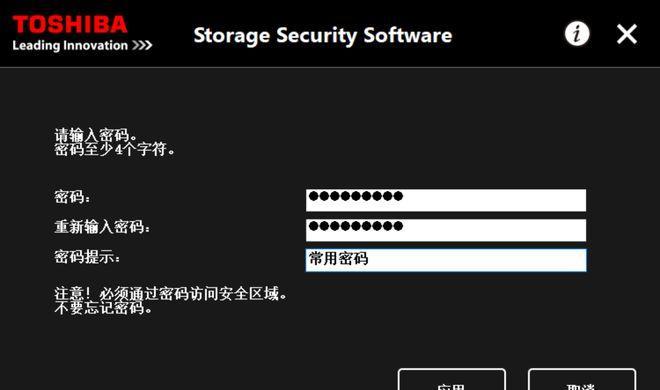Click the red TOSHIBA logo

[70, 24]
